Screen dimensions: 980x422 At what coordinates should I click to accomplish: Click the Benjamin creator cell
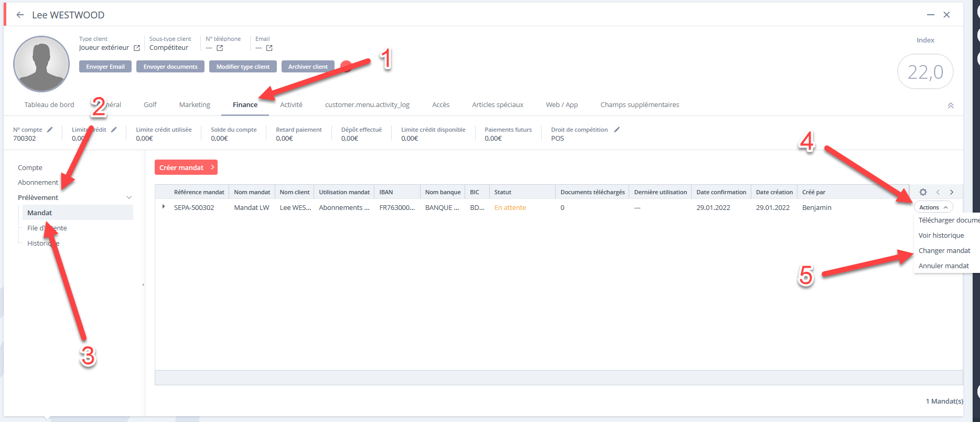816,207
